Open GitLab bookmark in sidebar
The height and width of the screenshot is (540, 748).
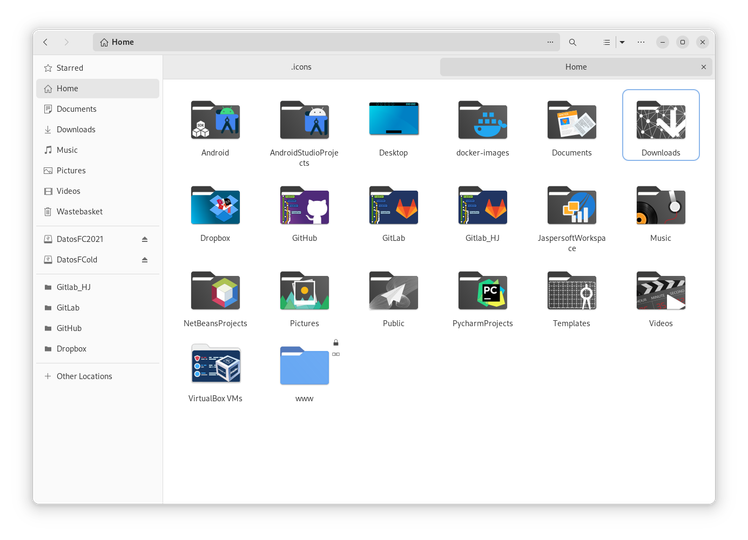(98, 308)
